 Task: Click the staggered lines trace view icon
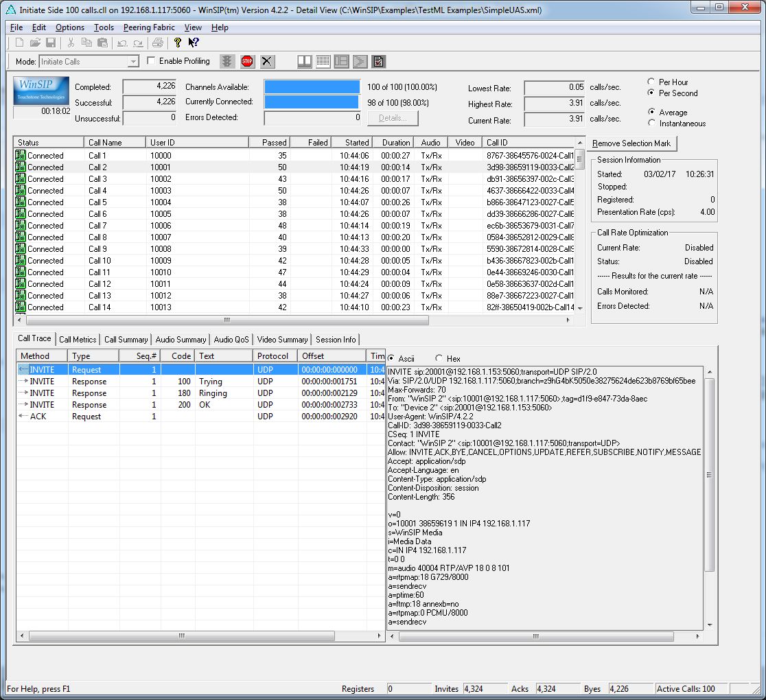click(360, 61)
